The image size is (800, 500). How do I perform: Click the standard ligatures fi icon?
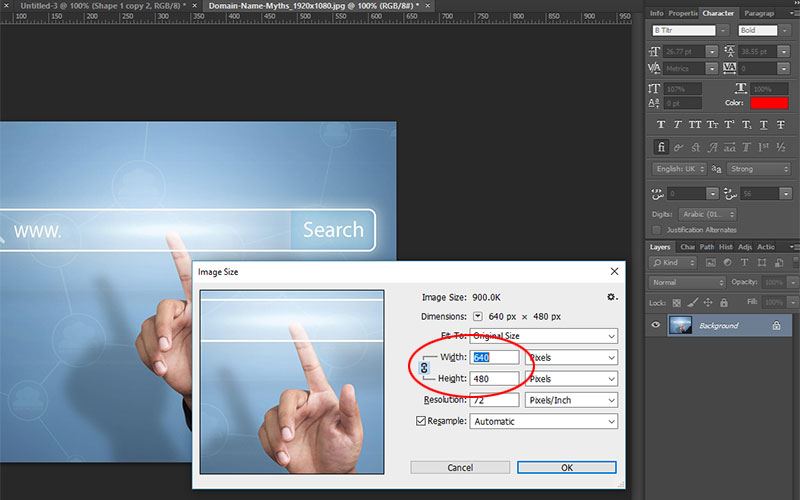click(661, 147)
